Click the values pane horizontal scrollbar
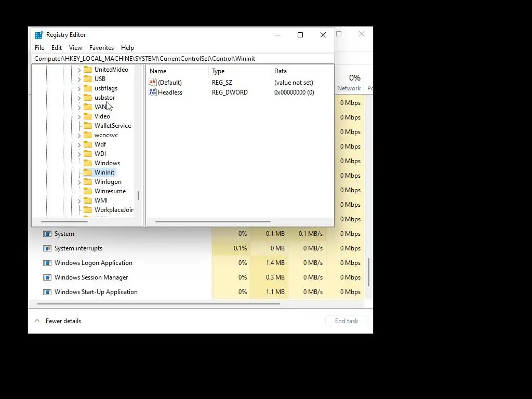The height and width of the screenshot is (399, 532). pos(212,222)
